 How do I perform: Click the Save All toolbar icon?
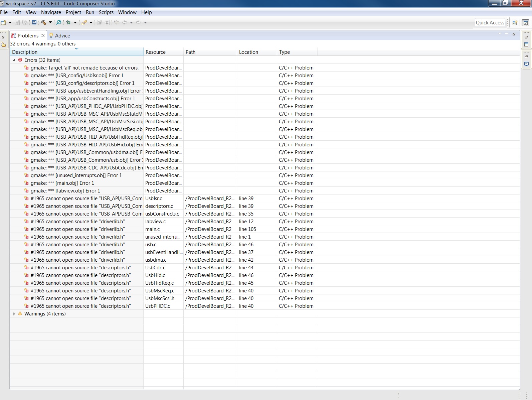pos(25,22)
